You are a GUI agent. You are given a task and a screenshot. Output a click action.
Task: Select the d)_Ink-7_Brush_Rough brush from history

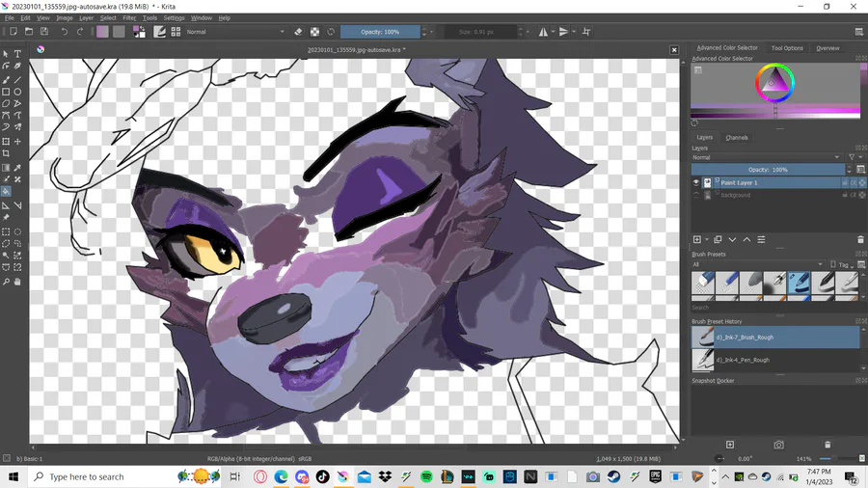click(775, 337)
